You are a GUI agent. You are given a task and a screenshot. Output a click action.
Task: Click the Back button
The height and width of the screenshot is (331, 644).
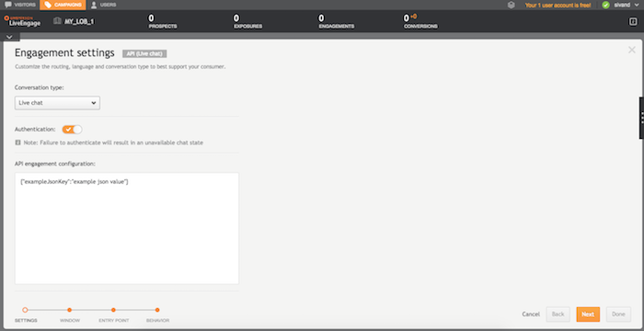coord(558,314)
